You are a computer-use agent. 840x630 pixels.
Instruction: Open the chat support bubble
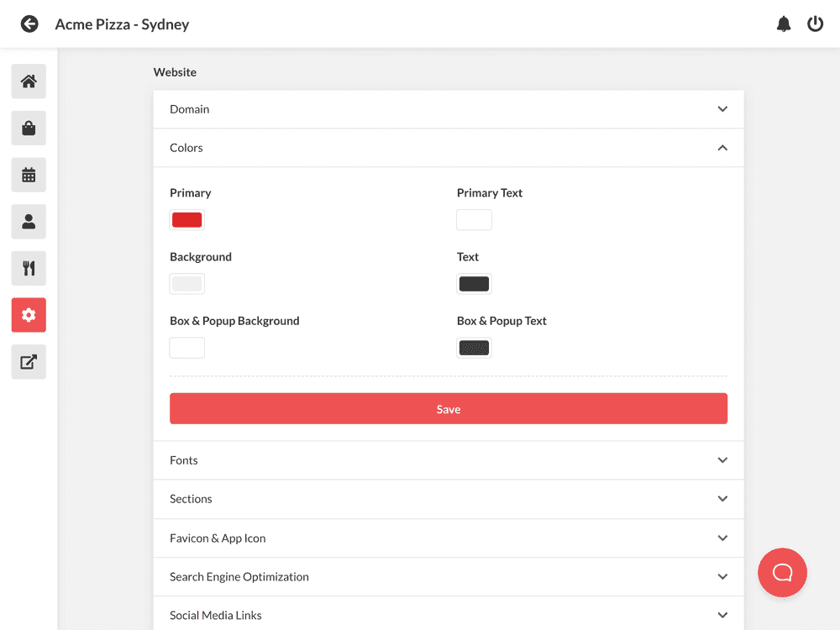click(x=782, y=573)
